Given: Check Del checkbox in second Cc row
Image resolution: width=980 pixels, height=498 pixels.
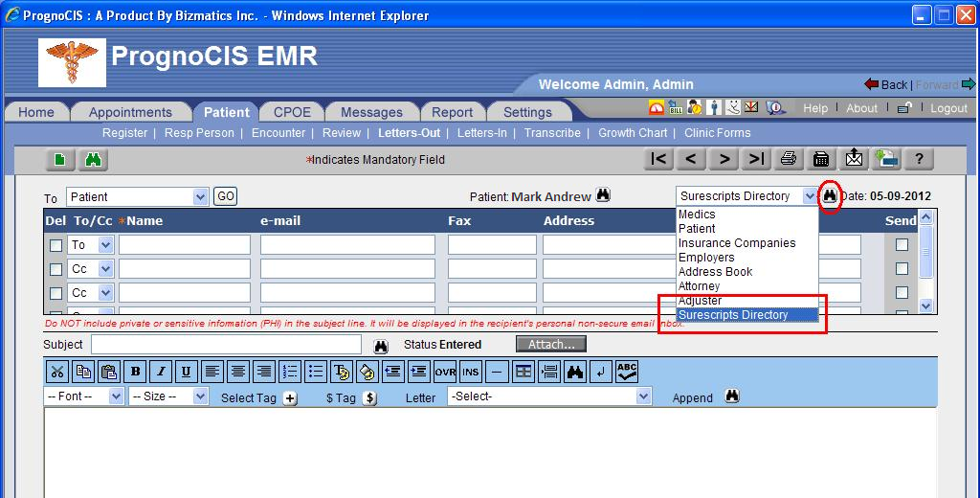Looking at the screenshot, I should (56, 293).
